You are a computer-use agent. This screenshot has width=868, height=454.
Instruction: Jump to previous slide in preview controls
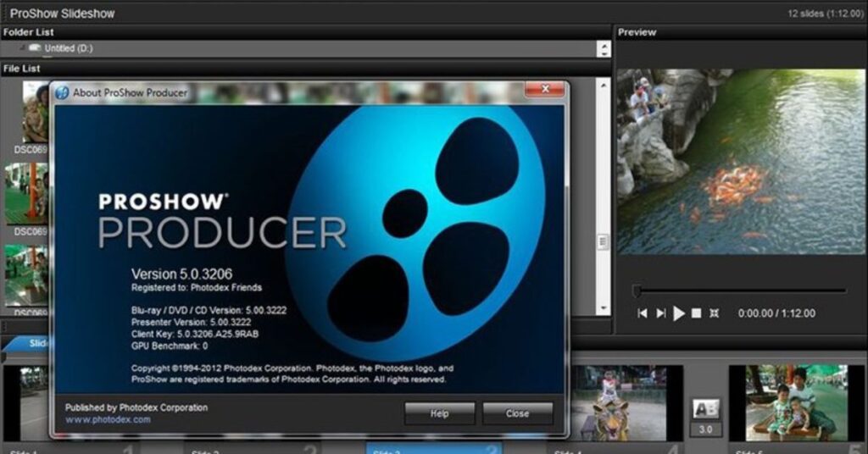click(643, 313)
